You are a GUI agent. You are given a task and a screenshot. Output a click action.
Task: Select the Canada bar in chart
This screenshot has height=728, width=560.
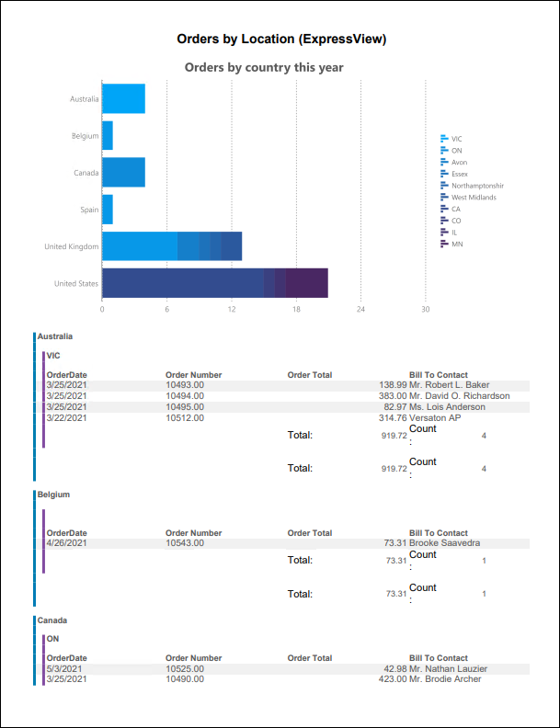(123, 172)
